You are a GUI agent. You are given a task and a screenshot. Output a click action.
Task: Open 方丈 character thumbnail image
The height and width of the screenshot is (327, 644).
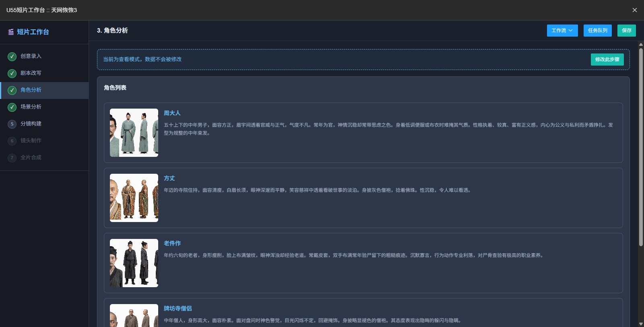134,198
